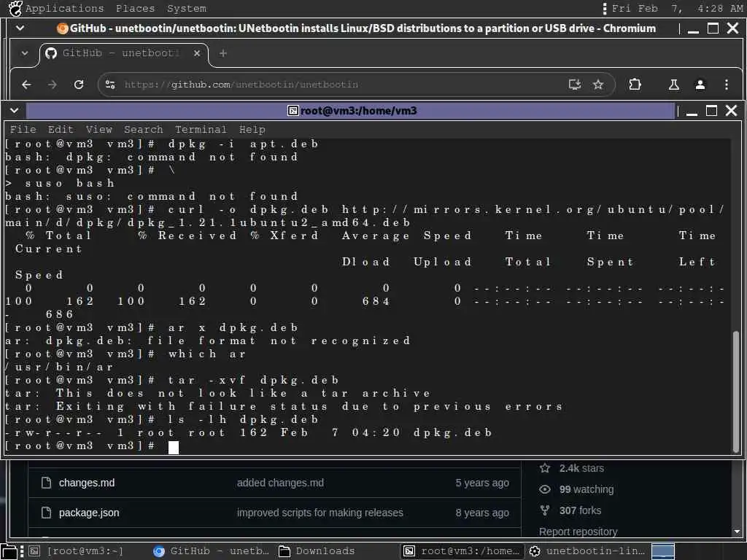Open commit 'added changes.md' link
Image resolution: width=747 pixels, height=560 pixels.
(x=280, y=483)
